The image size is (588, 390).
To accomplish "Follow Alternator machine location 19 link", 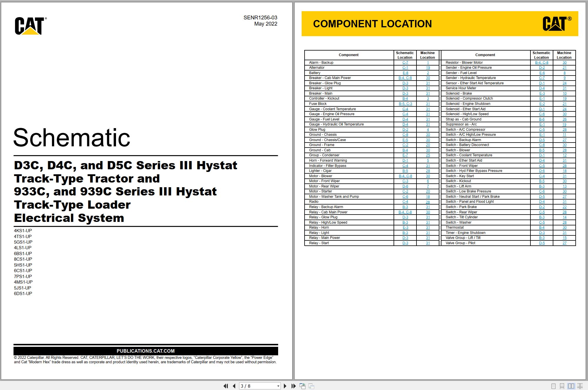I will [428, 68].
